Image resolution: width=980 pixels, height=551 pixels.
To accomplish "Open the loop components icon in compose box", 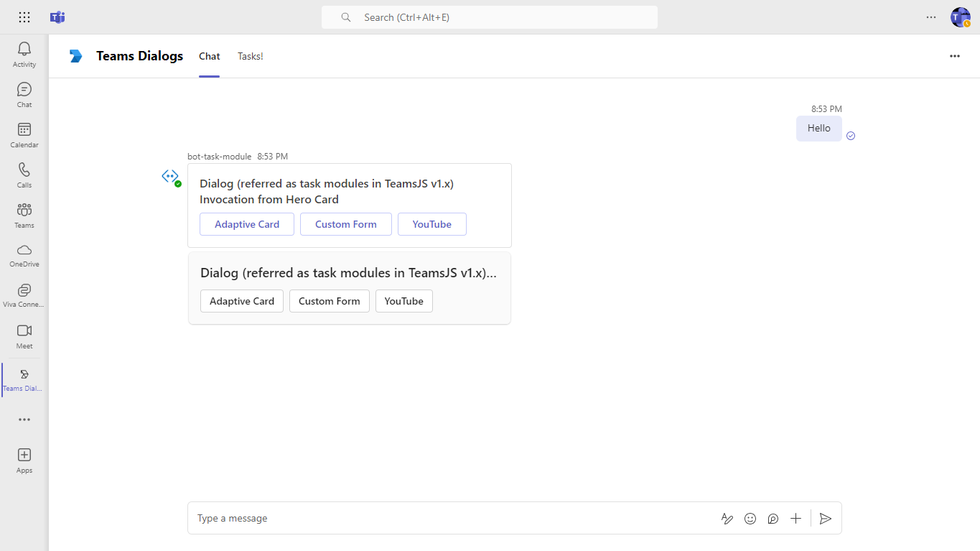I will (773, 519).
